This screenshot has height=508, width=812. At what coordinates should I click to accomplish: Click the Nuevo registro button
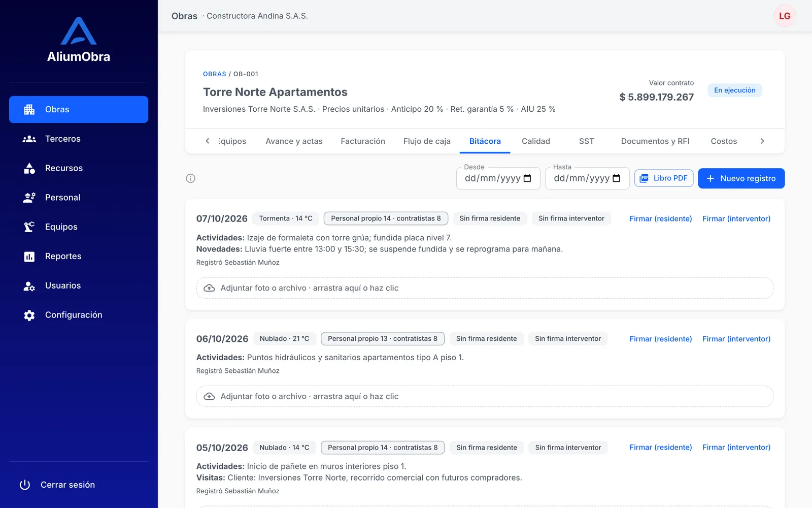(741, 178)
